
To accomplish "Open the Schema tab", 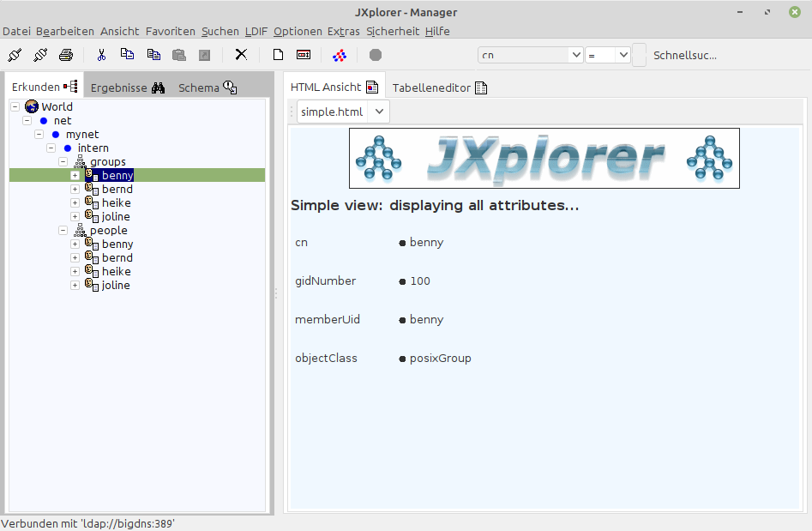I will click(x=207, y=87).
